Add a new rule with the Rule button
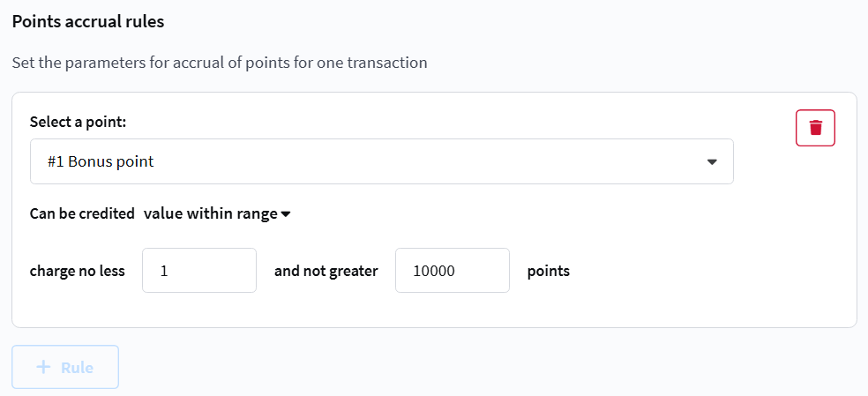Viewport: 868px width, 396px height. point(65,367)
